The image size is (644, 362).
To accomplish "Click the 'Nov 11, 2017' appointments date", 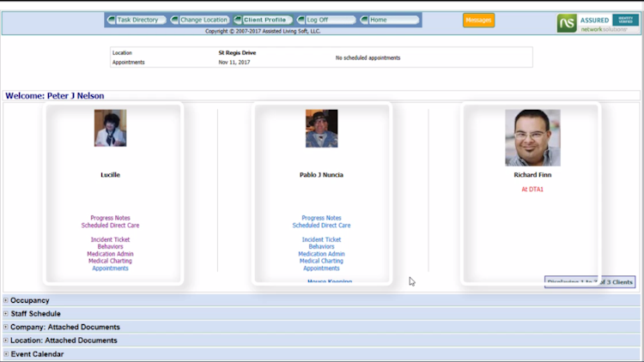I will coord(234,63).
